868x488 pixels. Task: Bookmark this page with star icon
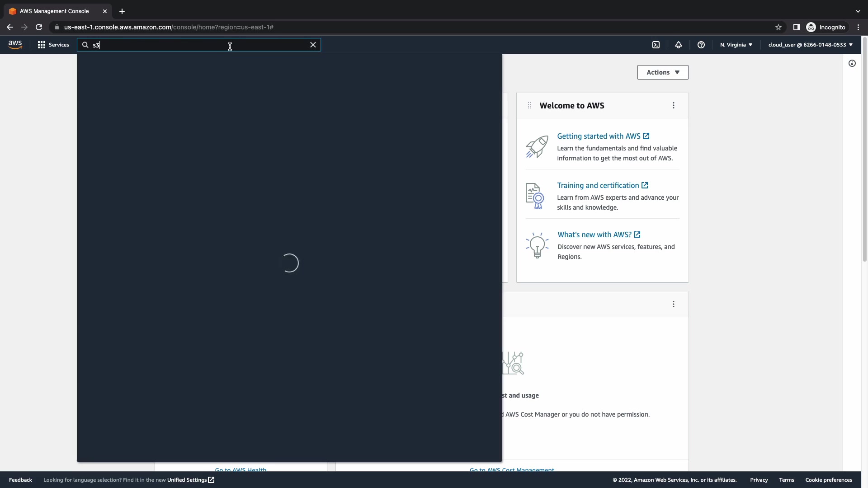[778, 27]
